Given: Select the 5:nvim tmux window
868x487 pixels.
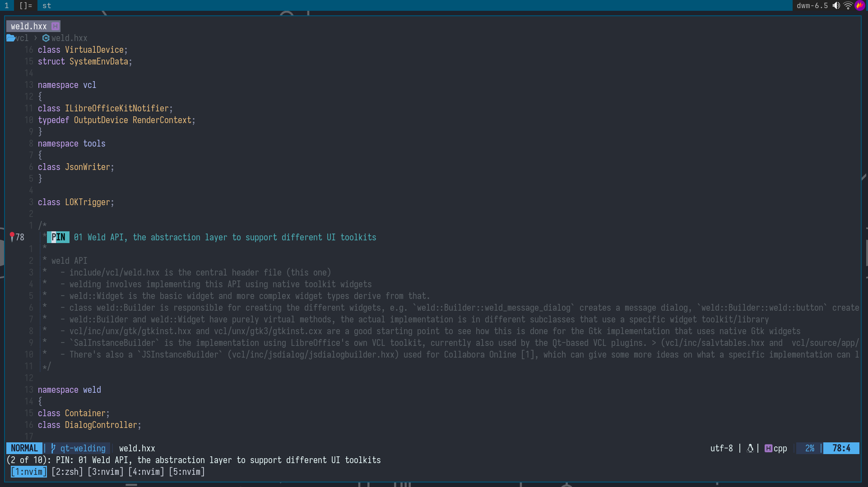Looking at the screenshot, I should pyautogui.click(x=187, y=472).
